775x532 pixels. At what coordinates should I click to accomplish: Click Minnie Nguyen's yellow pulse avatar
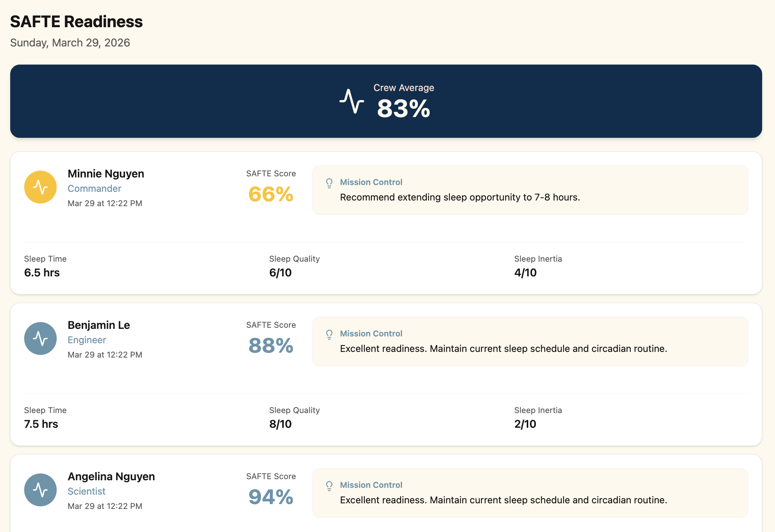click(x=40, y=187)
